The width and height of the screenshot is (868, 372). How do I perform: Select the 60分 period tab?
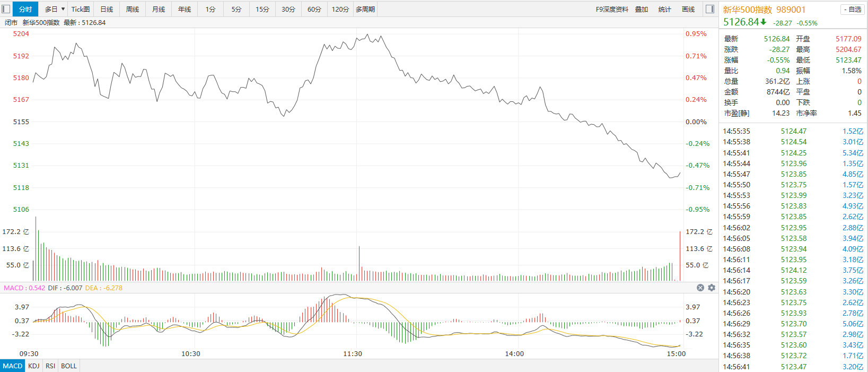coord(314,9)
